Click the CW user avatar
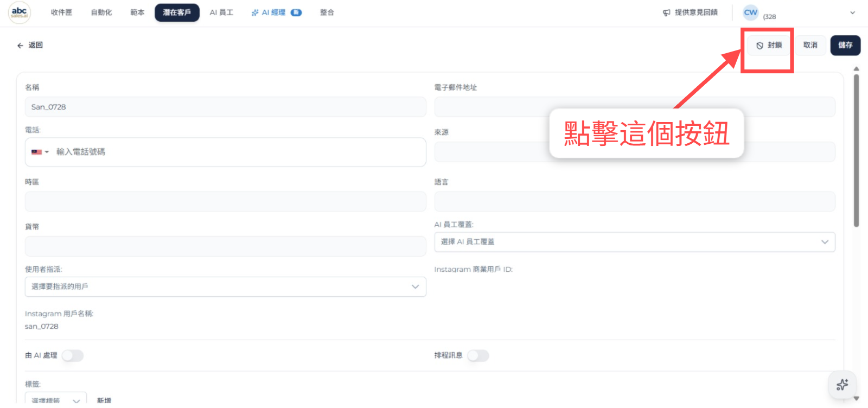868x408 pixels. [x=751, y=12]
